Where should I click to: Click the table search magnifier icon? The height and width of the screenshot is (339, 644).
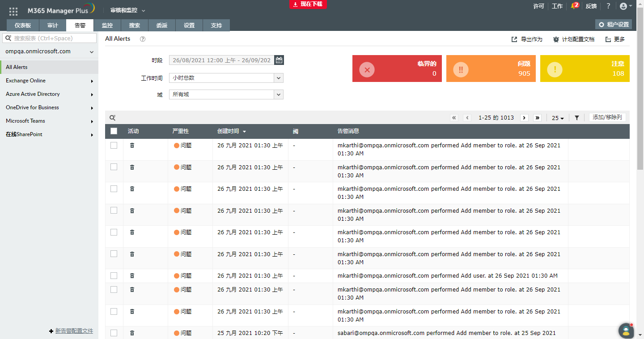click(113, 118)
